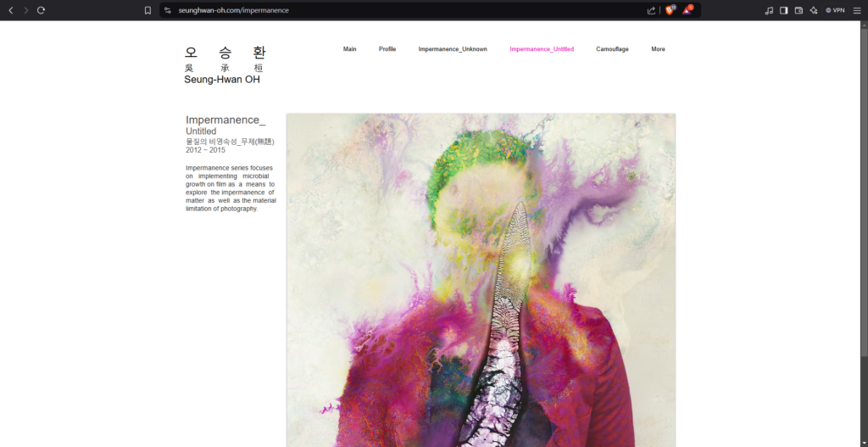
Task: Toggle the browser sidebar panel
Action: 783,10
